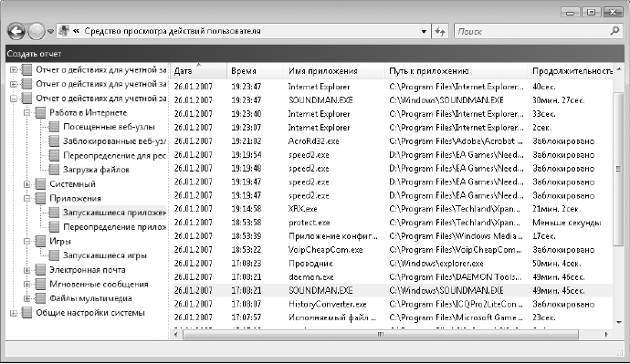
Task: Select the protect.exe application row
Action: (393, 223)
